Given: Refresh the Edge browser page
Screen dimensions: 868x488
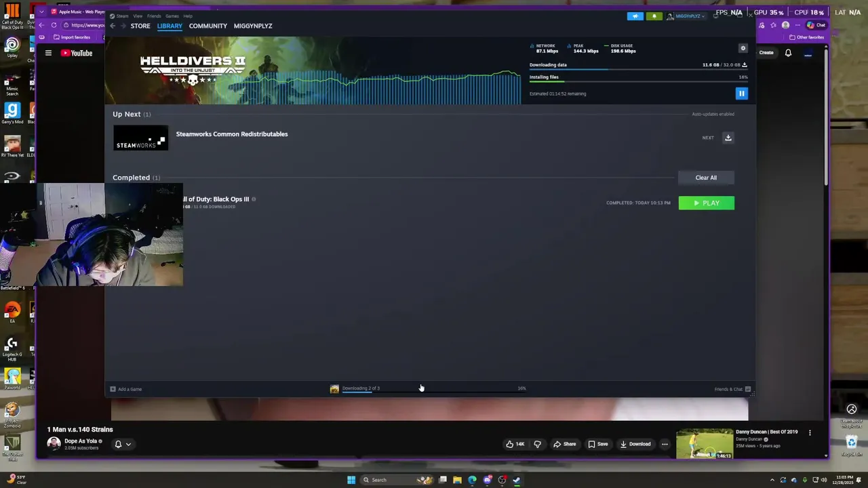Looking at the screenshot, I should [54, 25].
